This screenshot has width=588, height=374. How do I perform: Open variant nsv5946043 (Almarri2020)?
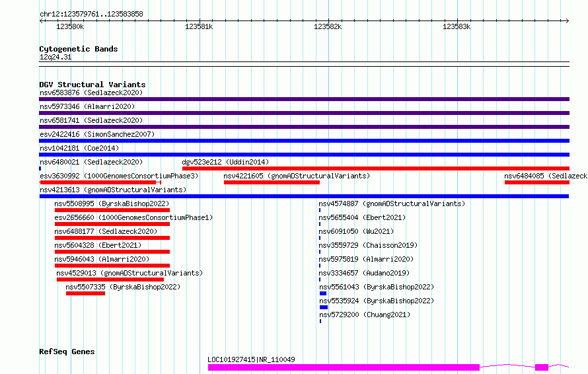coord(102,259)
